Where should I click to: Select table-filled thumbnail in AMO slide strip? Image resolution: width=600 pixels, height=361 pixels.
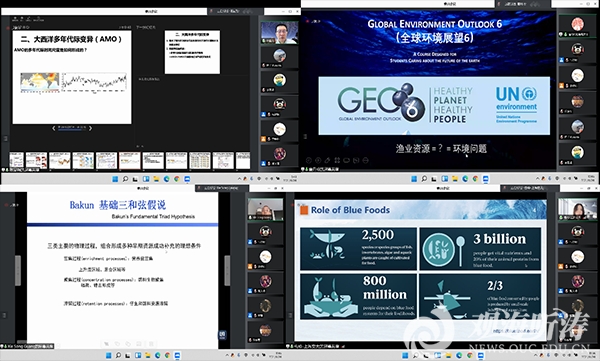(200, 160)
